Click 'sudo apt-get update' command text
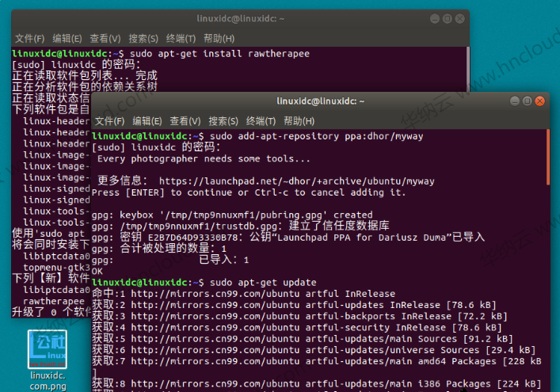 [263, 283]
